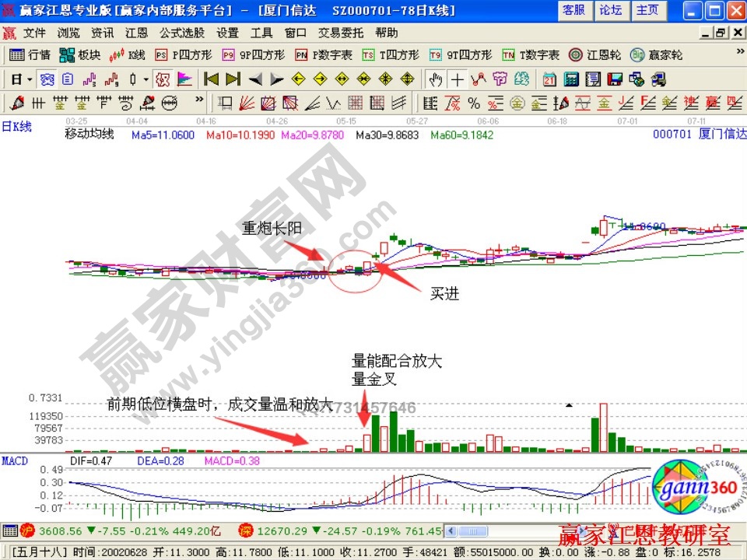747x560 pixels.
Task: Click the Ma5=11.0600 moving average label
Action: point(163,135)
